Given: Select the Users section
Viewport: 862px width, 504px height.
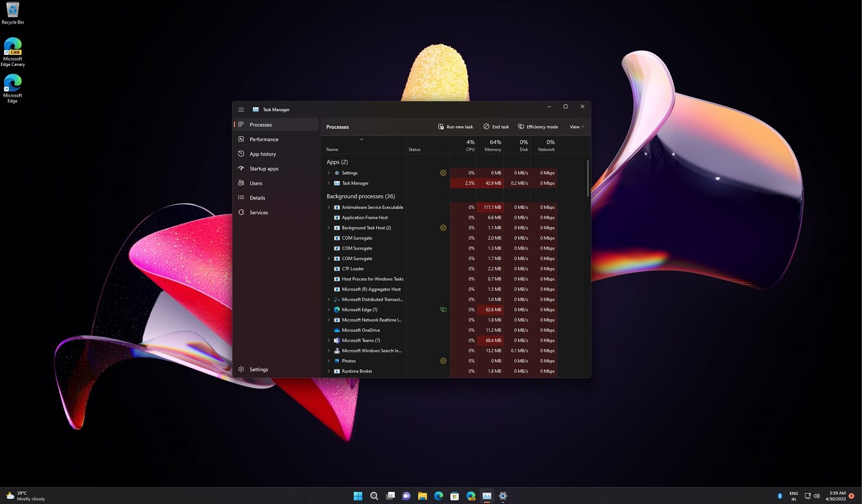Looking at the screenshot, I should tap(255, 183).
